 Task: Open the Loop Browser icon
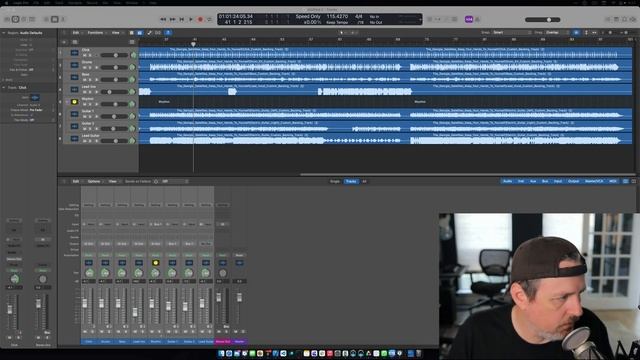[624, 19]
